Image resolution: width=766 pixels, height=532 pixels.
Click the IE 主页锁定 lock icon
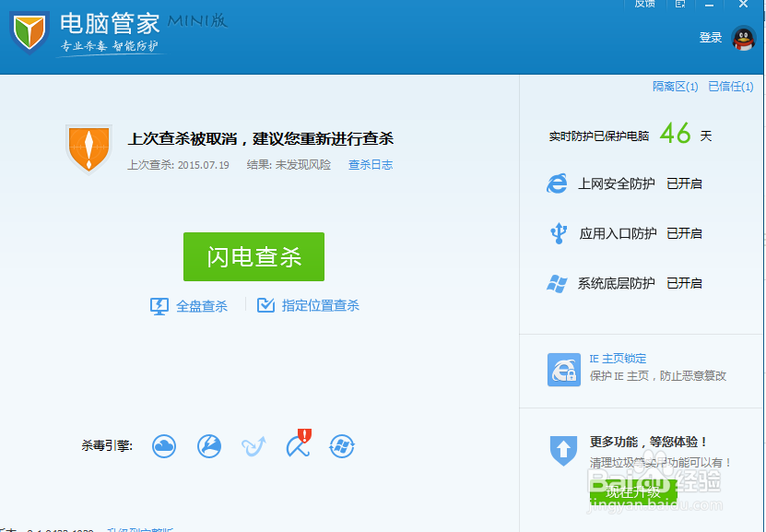pyautogui.click(x=564, y=370)
